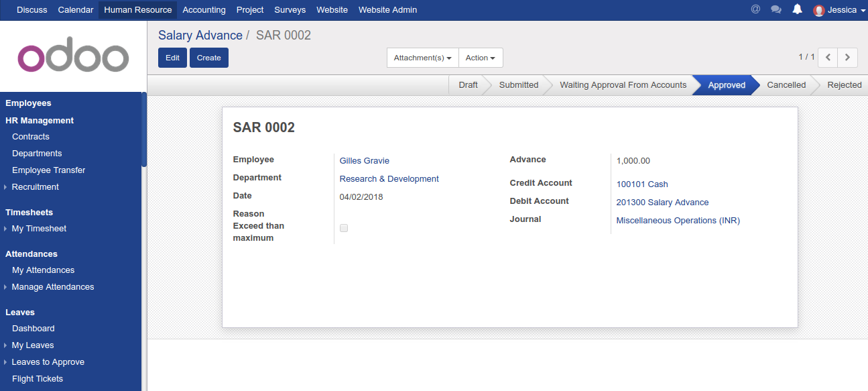The height and width of the screenshot is (391, 868).
Task: Expand the Recruitment sidebar menu
Action: tap(35, 187)
